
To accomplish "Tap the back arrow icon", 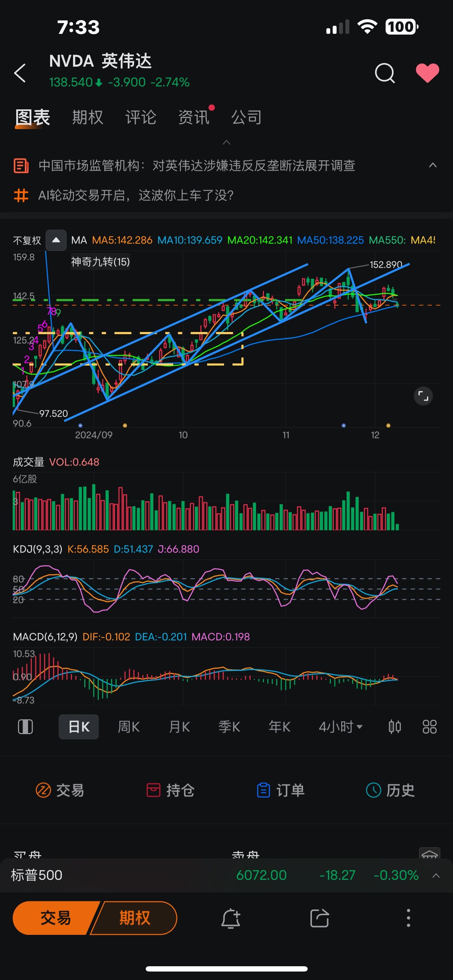I will click(x=20, y=73).
